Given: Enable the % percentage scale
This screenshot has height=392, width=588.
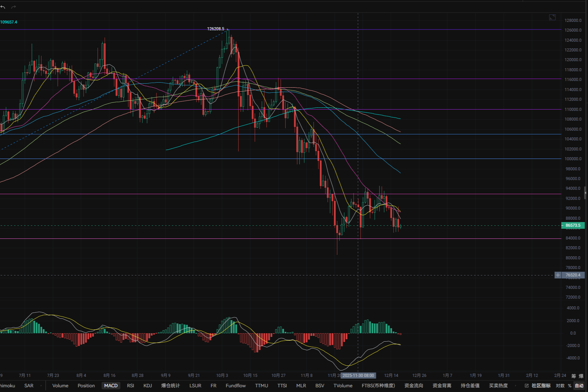Looking at the screenshot, I should 570,386.
